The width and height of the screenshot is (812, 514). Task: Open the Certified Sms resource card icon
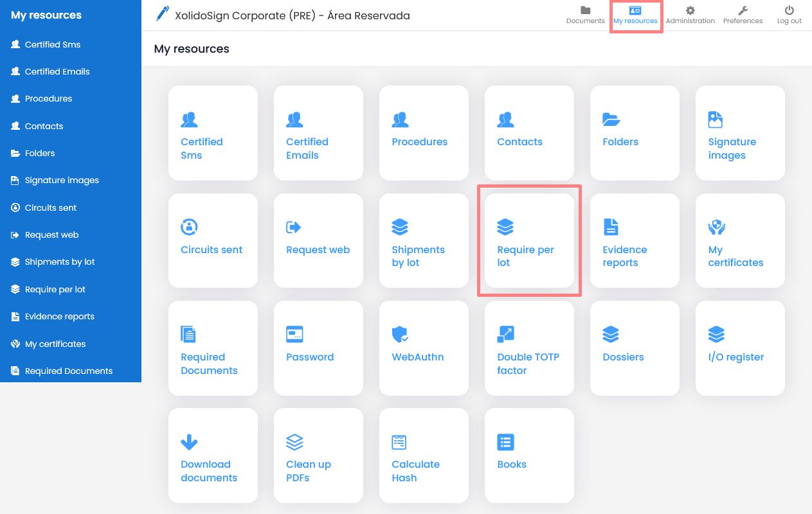pos(189,120)
